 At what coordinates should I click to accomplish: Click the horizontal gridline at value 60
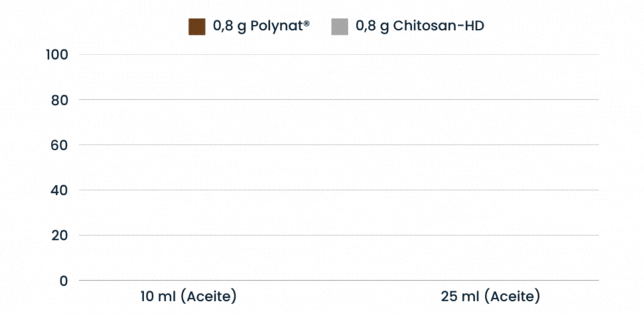coord(340,145)
